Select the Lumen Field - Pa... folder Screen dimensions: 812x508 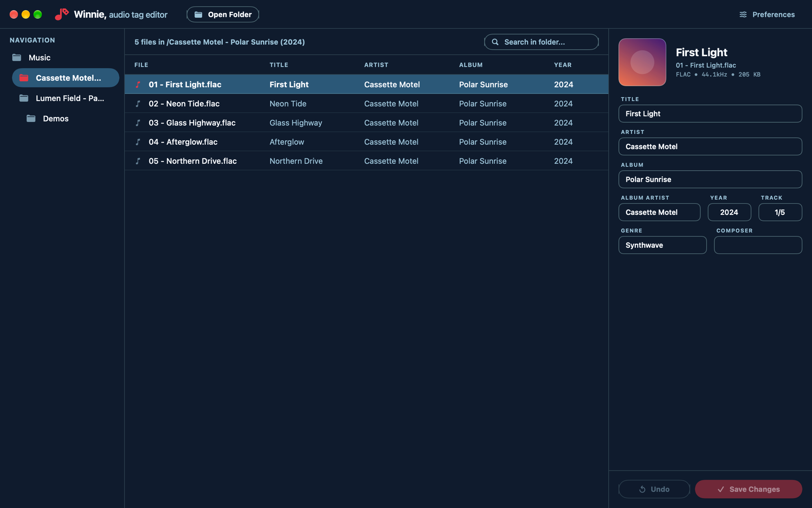coord(66,98)
